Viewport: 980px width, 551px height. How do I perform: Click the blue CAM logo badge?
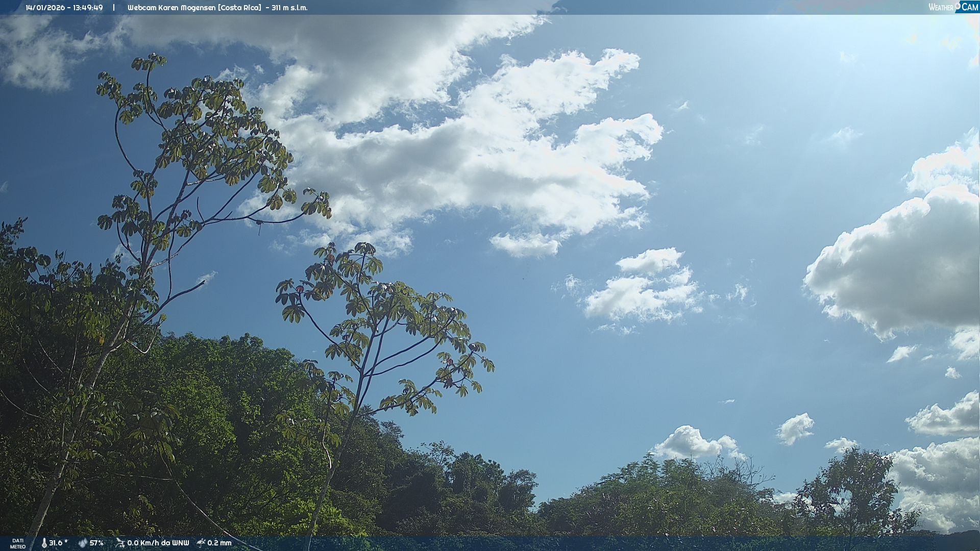(969, 7)
